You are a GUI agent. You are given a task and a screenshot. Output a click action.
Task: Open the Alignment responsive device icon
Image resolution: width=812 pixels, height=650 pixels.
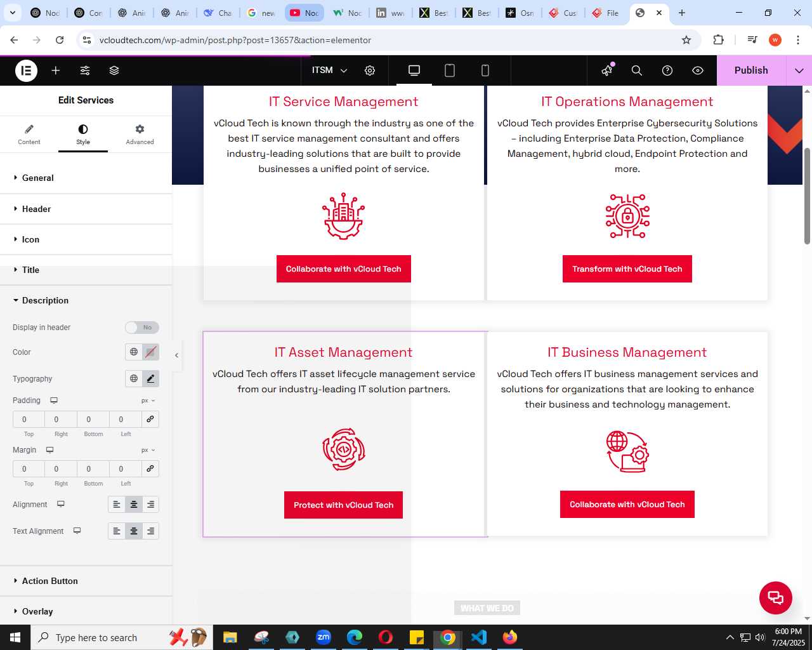[61, 504]
